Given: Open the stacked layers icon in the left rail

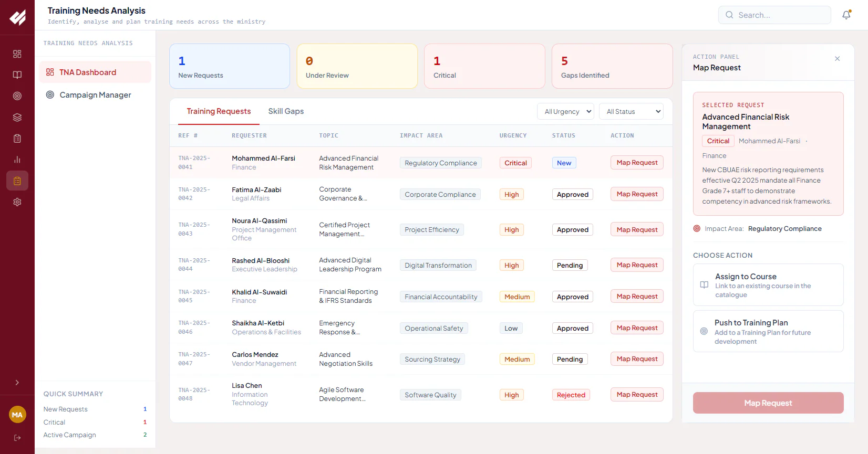Looking at the screenshot, I should click(x=17, y=118).
